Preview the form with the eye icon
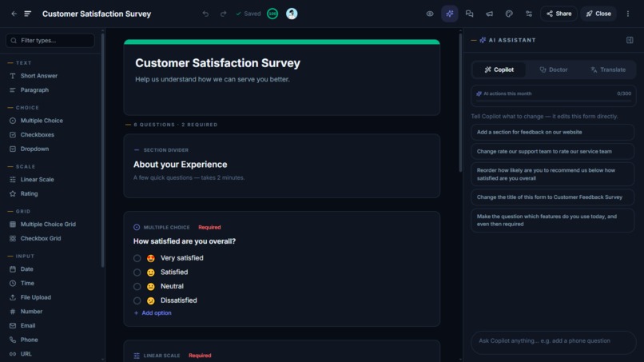644x362 pixels. click(x=430, y=14)
